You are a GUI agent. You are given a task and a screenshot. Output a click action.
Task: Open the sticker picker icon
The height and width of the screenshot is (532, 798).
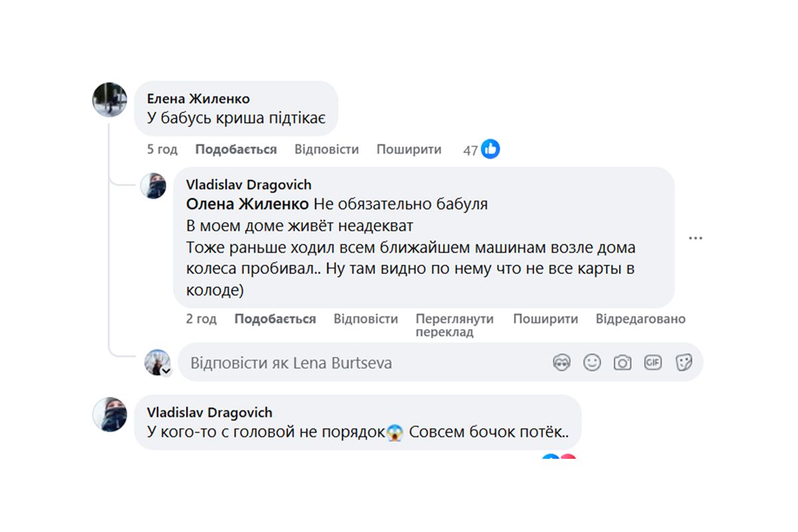click(x=684, y=362)
